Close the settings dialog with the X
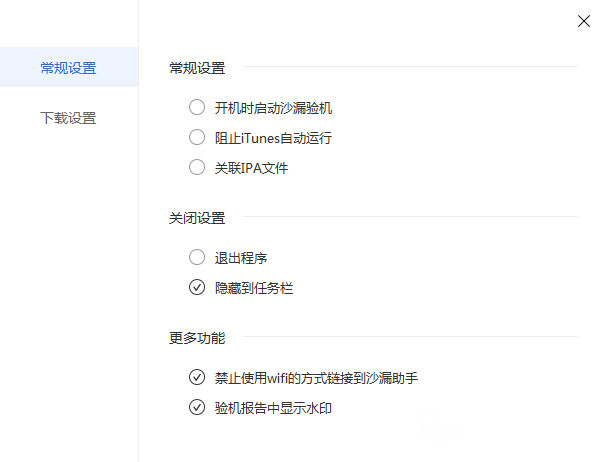This screenshot has height=462, width=607. point(584,21)
